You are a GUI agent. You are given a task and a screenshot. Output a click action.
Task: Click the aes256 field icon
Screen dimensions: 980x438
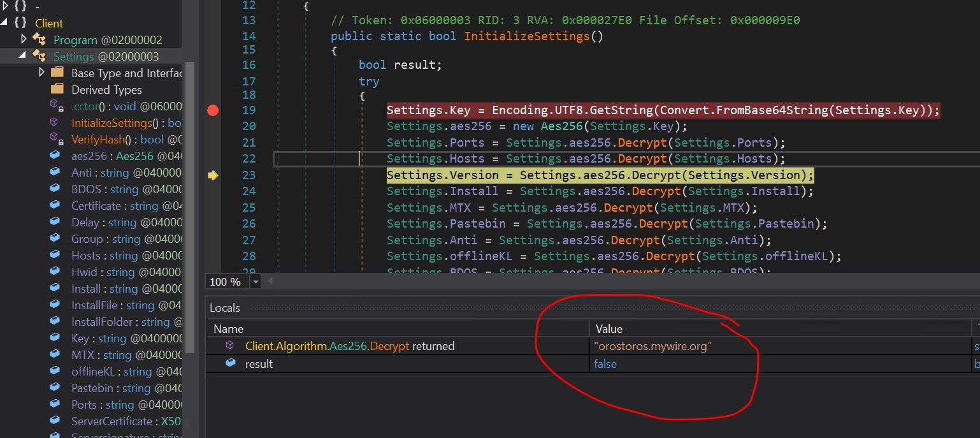point(56,156)
